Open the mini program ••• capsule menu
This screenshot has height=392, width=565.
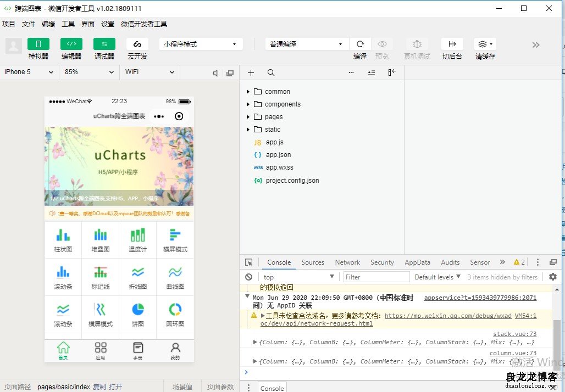pyautogui.click(x=159, y=116)
